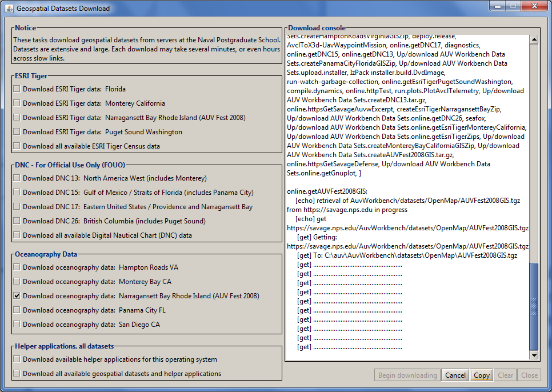Enable all Digital Nautical Chart data download
The height and width of the screenshot is (392, 552).
[17, 235]
